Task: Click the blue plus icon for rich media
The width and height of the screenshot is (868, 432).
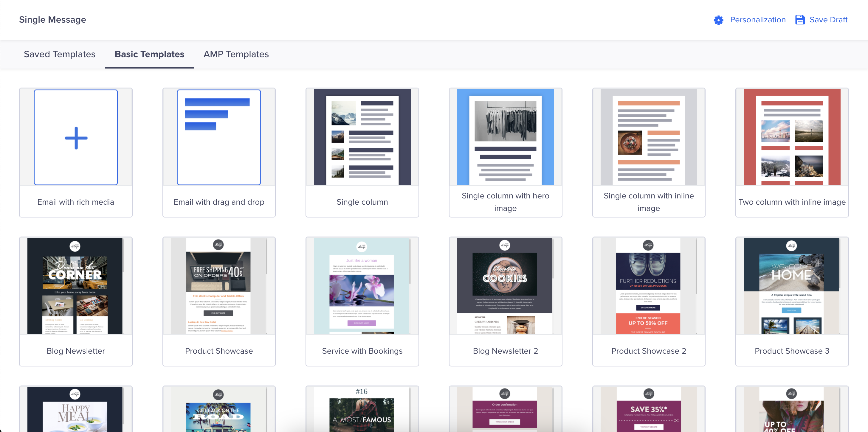Action: [76, 138]
